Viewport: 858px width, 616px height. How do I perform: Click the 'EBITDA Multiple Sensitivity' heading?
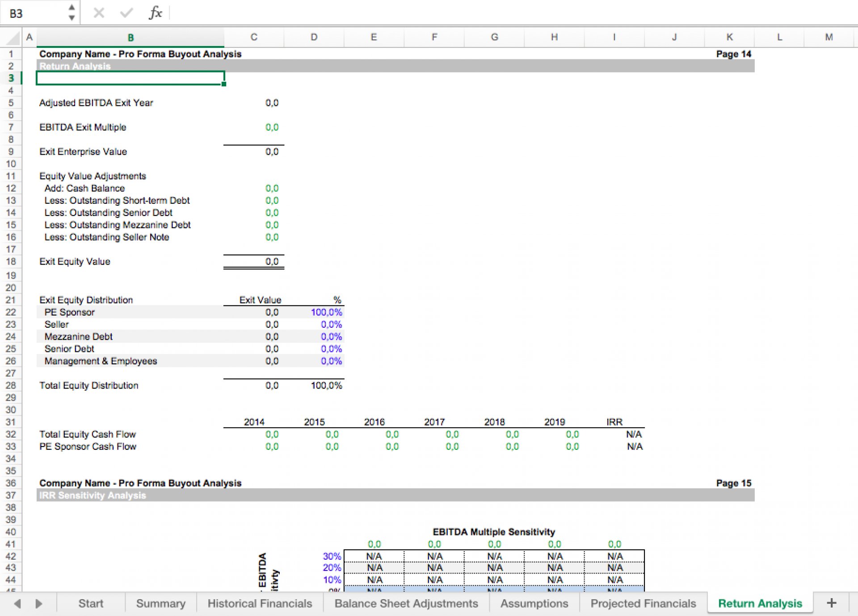pos(494,532)
